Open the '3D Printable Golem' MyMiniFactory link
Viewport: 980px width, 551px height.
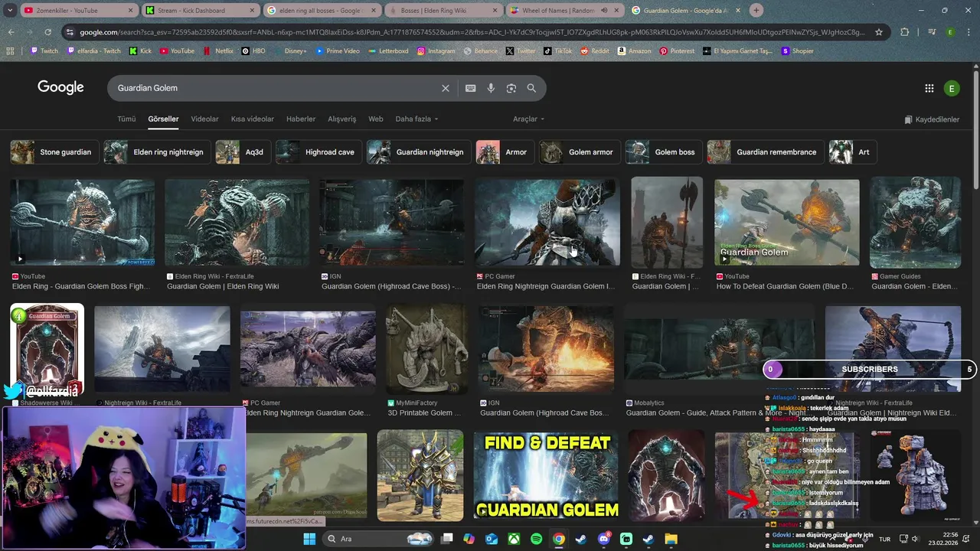coord(424,412)
